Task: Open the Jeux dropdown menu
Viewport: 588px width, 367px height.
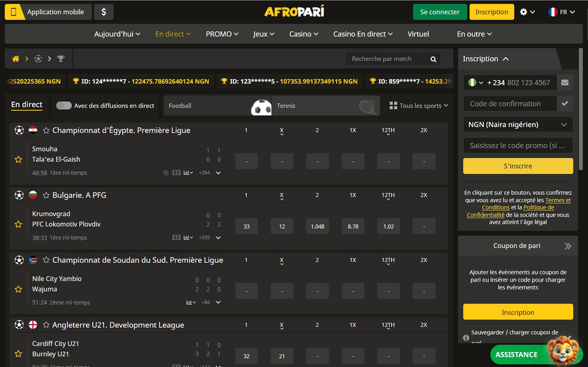Action: pyautogui.click(x=264, y=34)
